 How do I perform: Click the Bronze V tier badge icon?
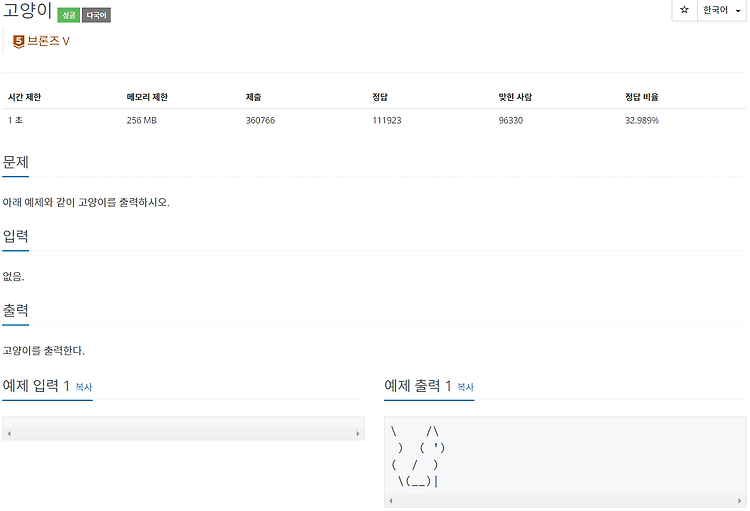pyautogui.click(x=18, y=42)
